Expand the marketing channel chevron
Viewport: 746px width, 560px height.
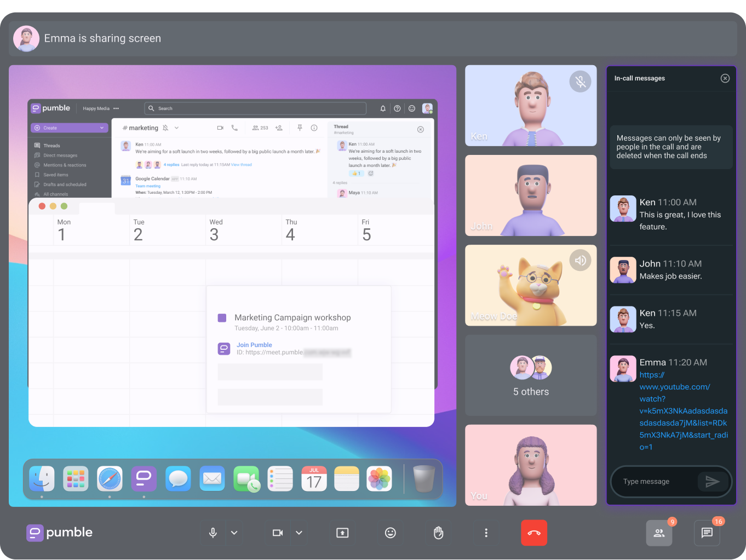[176, 128]
